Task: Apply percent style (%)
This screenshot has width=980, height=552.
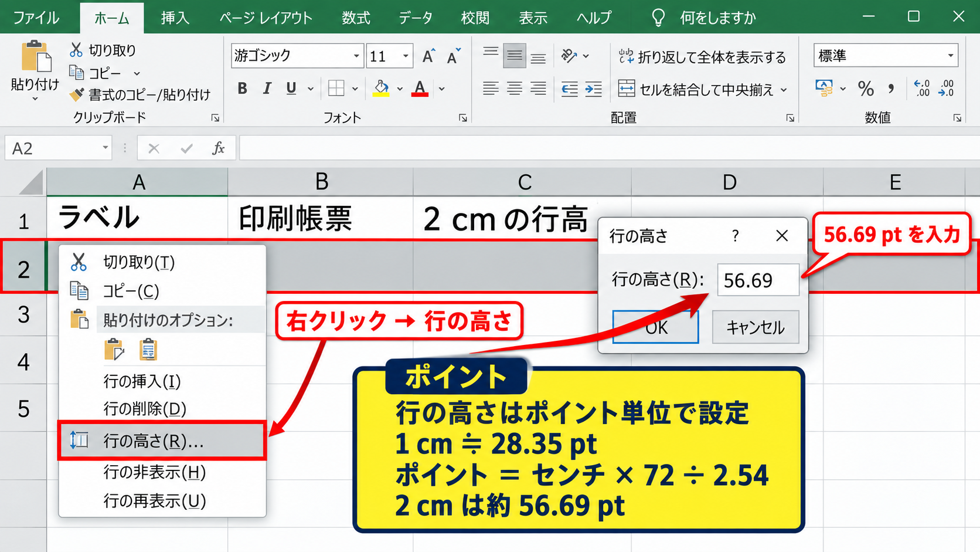Action: tap(866, 89)
